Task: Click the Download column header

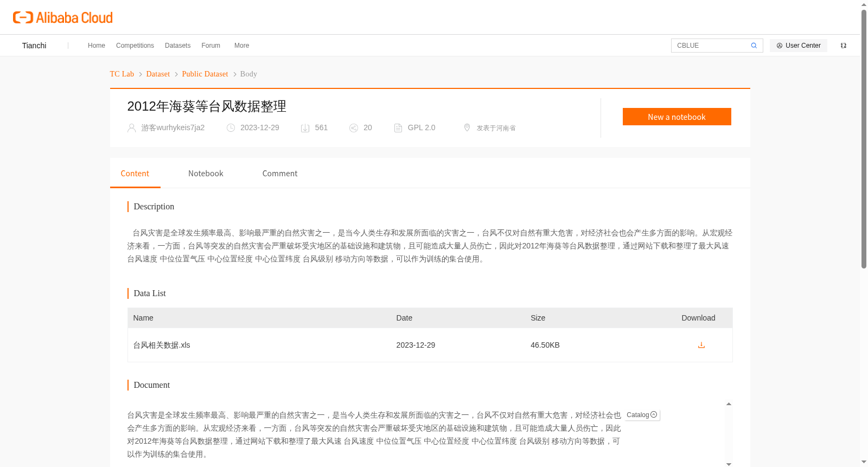Action: [698, 318]
